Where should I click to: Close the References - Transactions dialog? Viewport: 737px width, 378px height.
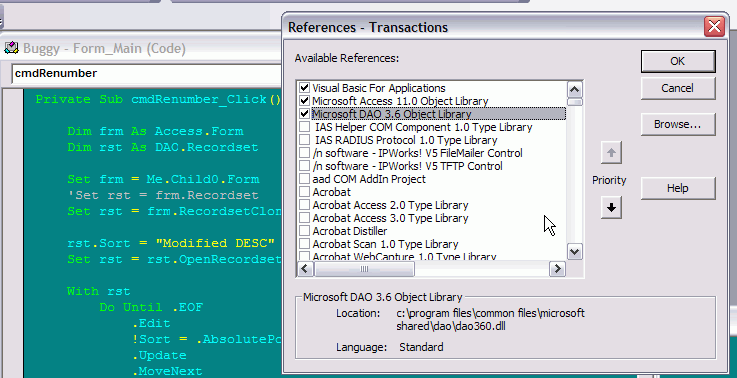tap(714, 26)
